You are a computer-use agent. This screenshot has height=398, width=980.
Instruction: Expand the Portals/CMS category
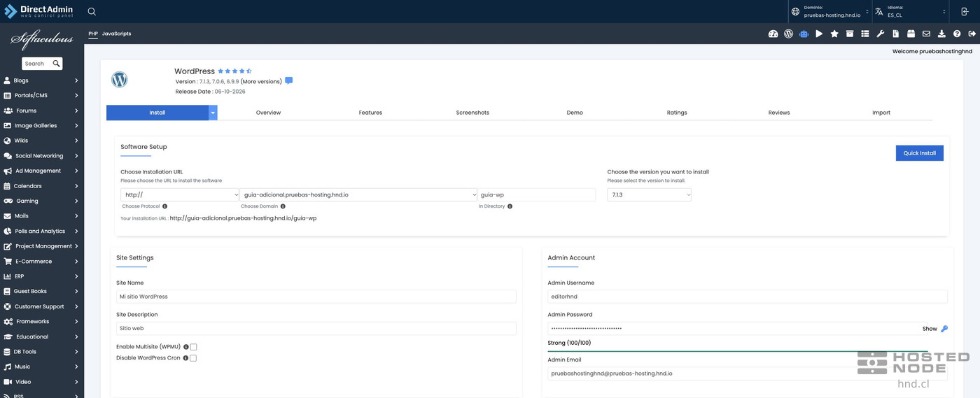pyautogui.click(x=42, y=95)
